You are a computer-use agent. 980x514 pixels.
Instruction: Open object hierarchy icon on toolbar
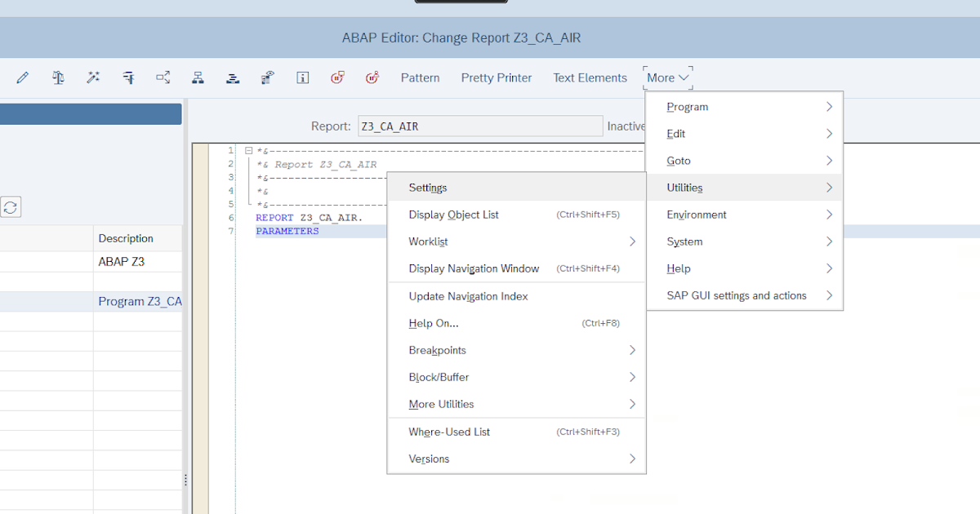[x=197, y=78]
